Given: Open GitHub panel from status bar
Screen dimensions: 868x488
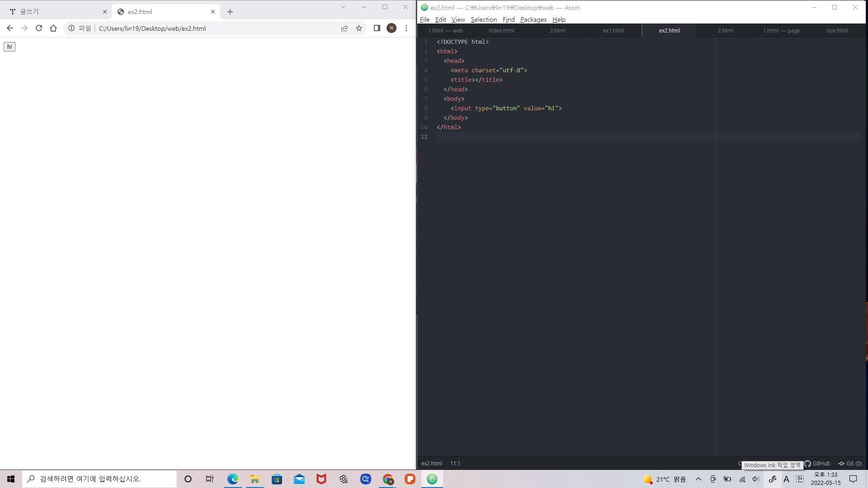Looking at the screenshot, I should pyautogui.click(x=817, y=463).
